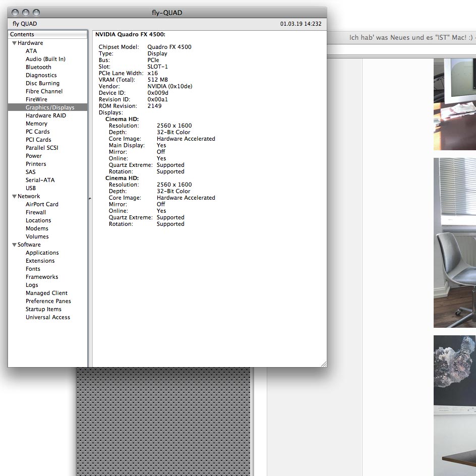The width and height of the screenshot is (476, 476).
Task: Collapse the Software disclosure triangle
Action: (14, 245)
